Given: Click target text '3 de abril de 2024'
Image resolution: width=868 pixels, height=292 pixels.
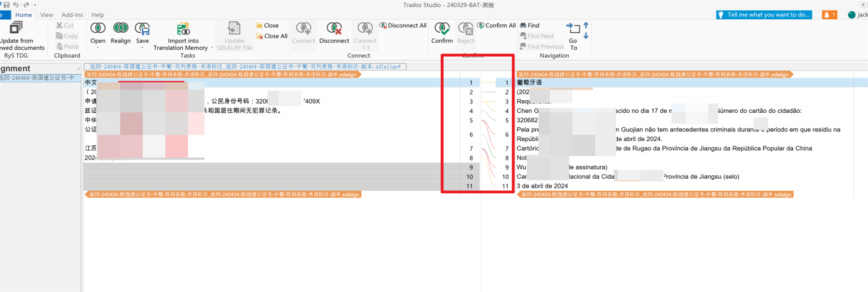Looking at the screenshot, I should click(x=542, y=186).
